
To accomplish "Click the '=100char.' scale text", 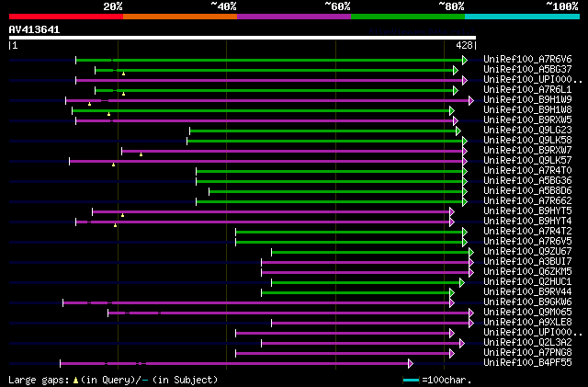I will 447,380.
